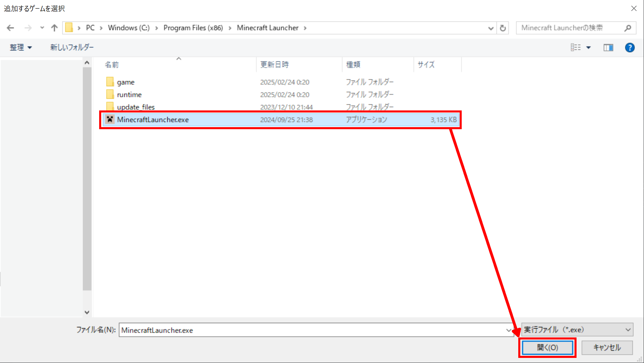Click the update_files folder icon
Screen dimensions: 644x363
[x=110, y=107]
